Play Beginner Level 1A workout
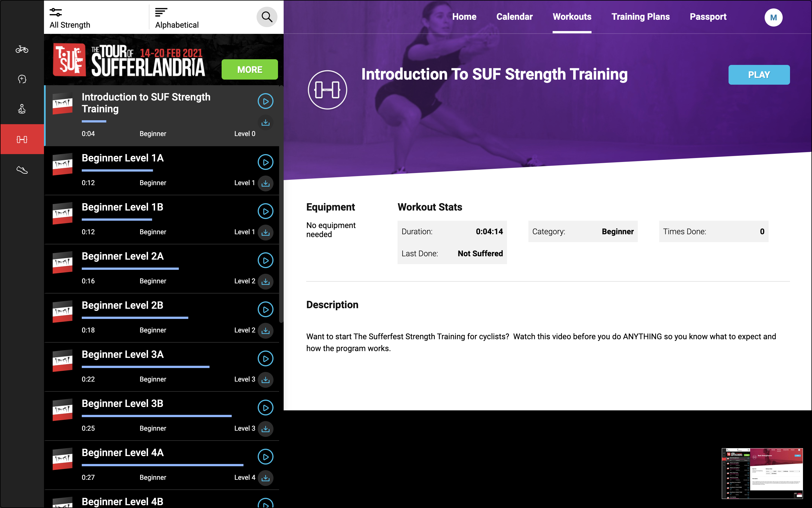Viewport: 812px width, 508px height. tap(265, 162)
